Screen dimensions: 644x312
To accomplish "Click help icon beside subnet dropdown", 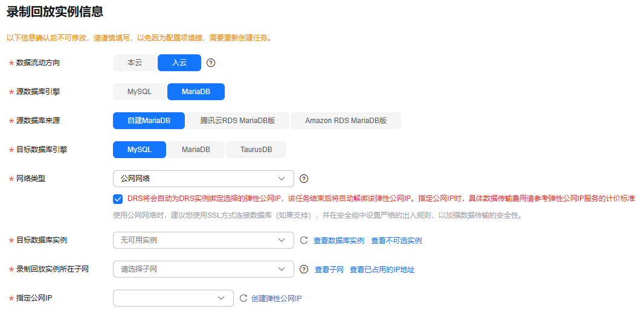I will pyautogui.click(x=304, y=269).
